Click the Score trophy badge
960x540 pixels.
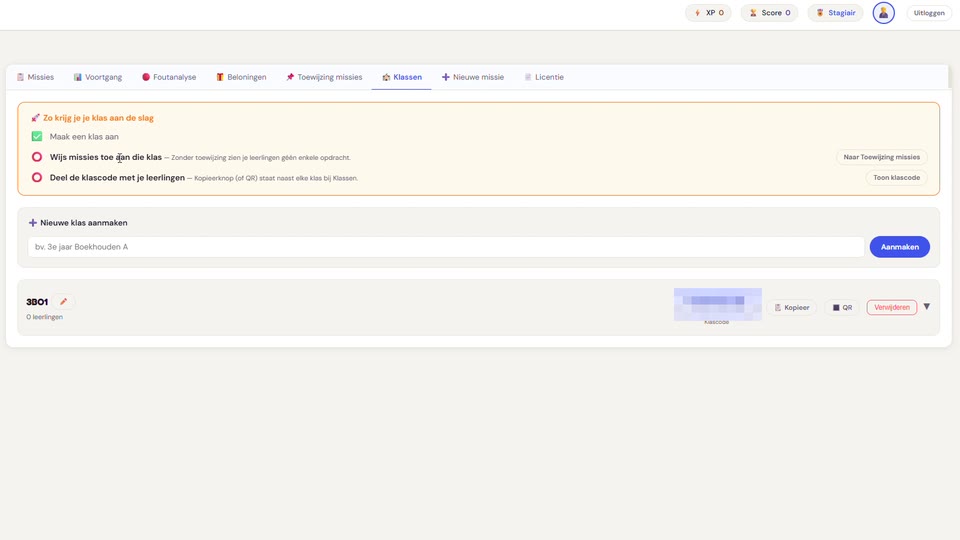point(770,13)
